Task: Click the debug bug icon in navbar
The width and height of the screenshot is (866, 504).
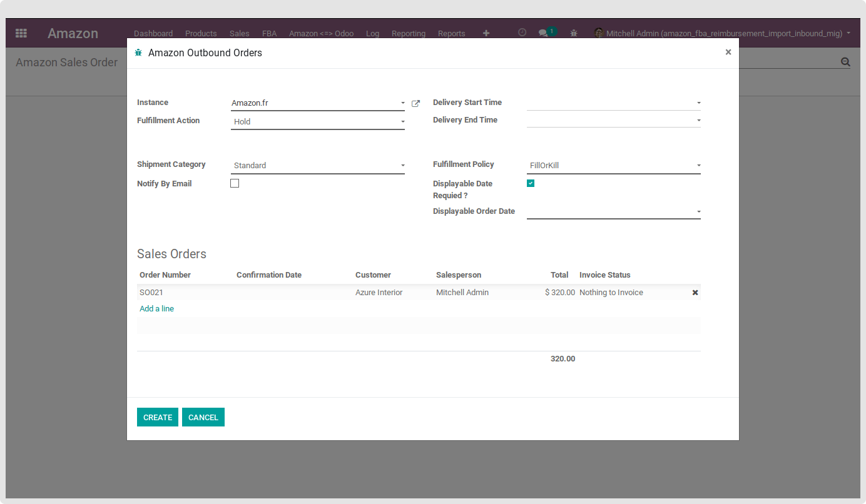Action: [574, 33]
